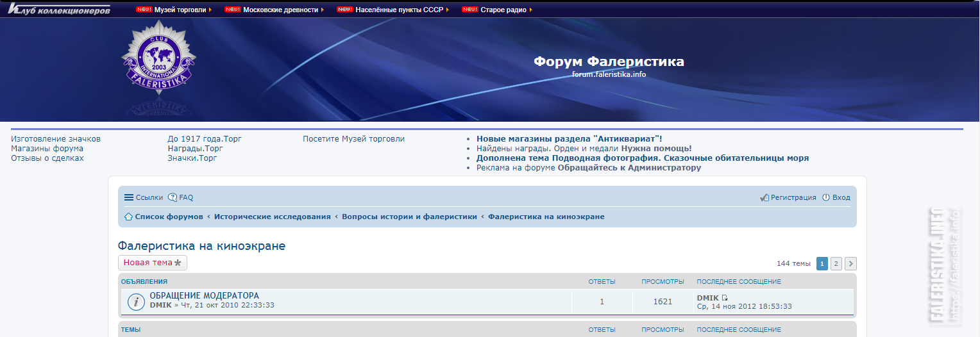Open Подводная фотография news item
Screen dimensions: 980x337
pyautogui.click(x=643, y=158)
